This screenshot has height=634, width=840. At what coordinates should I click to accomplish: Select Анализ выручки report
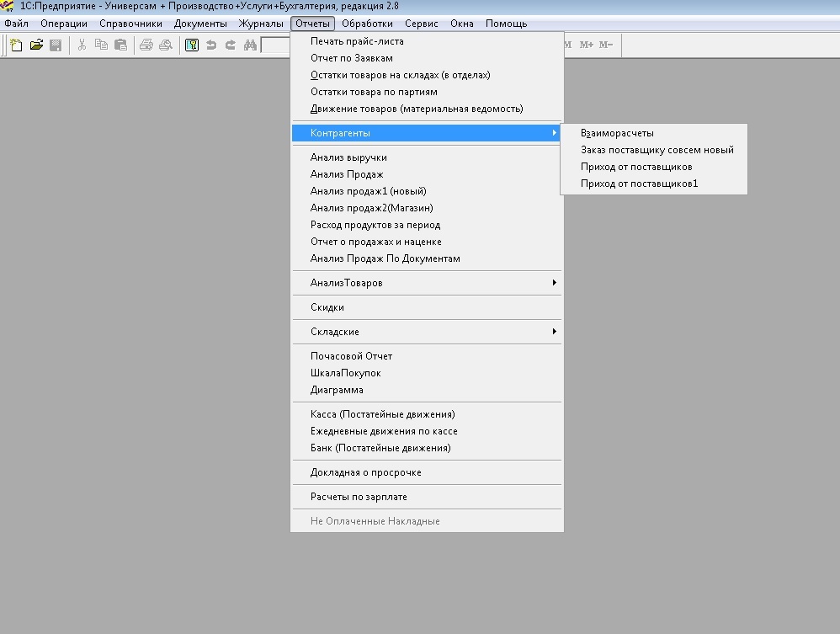click(427, 157)
